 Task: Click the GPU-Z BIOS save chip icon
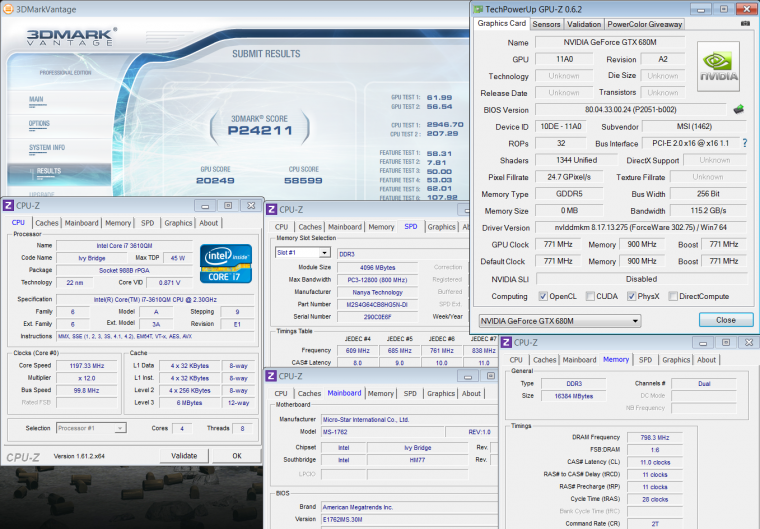point(738,109)
